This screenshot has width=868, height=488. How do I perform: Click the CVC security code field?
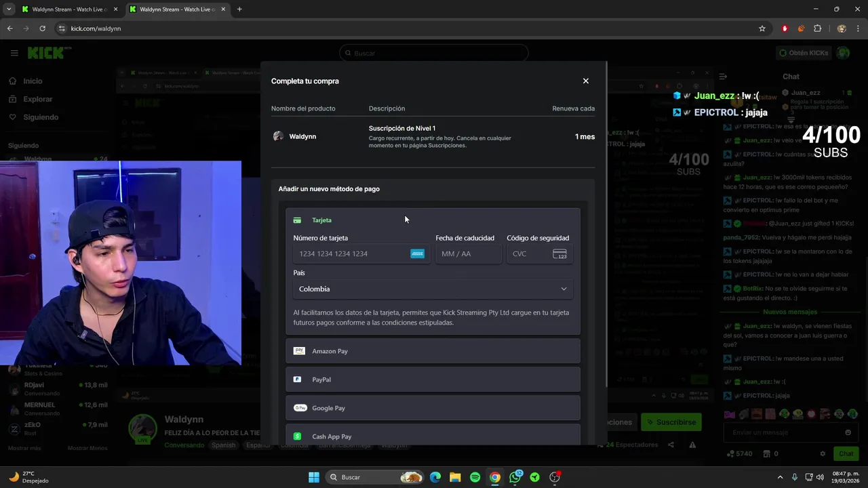pos(539,253)
